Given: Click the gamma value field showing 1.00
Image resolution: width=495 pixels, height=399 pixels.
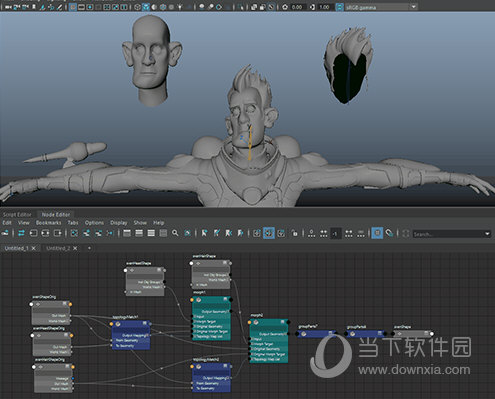Looking at the screenshot, I should (324, 7).
